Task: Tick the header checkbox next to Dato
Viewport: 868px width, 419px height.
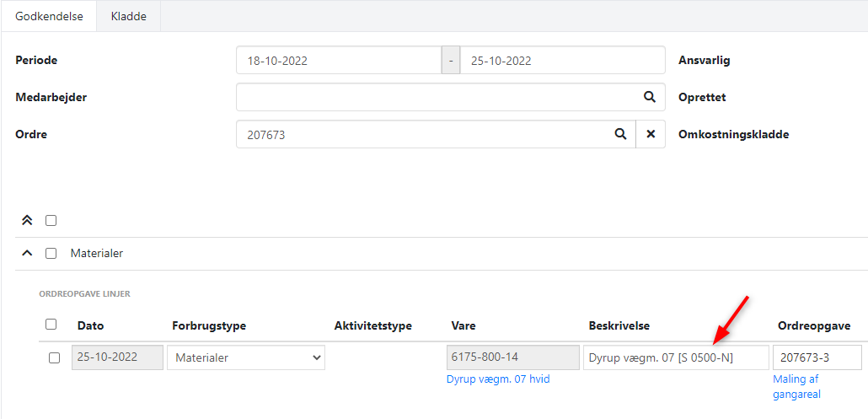Action: point(51,325)
